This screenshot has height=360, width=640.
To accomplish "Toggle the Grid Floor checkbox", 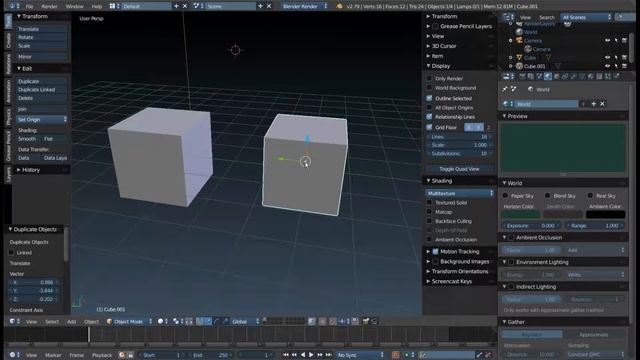I will 429,127.
